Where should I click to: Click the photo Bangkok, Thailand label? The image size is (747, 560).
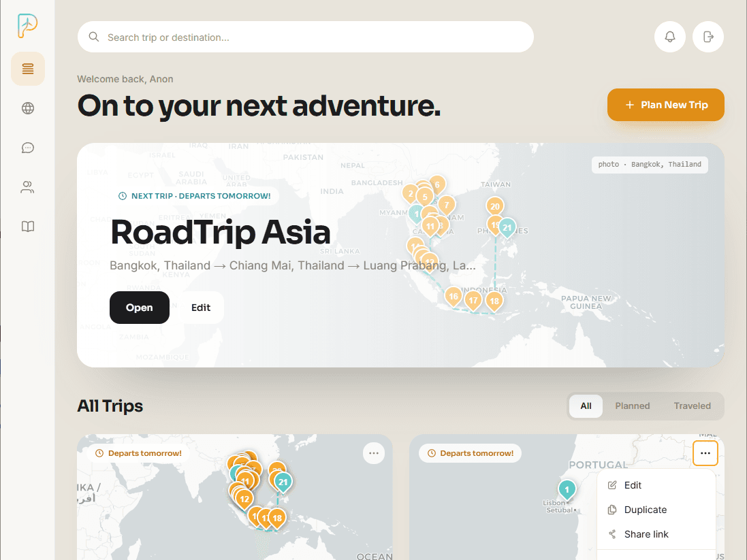[x=650, y=164]
